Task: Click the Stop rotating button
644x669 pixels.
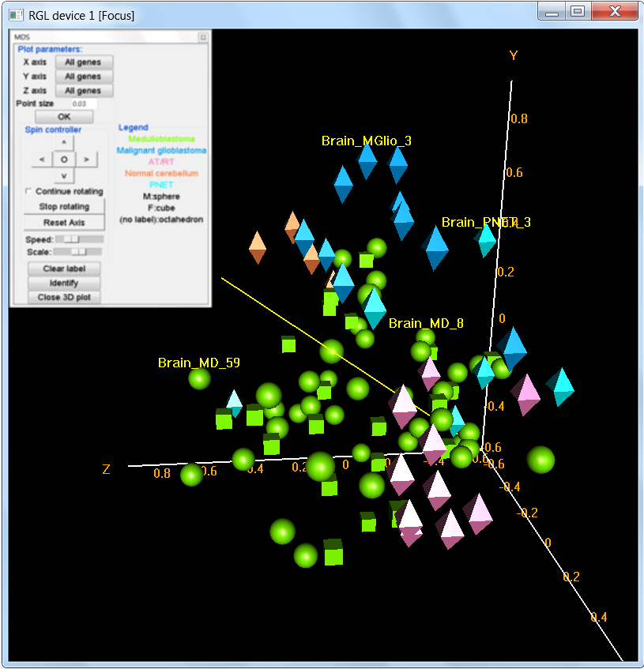Action: click(x=64, y=207)
